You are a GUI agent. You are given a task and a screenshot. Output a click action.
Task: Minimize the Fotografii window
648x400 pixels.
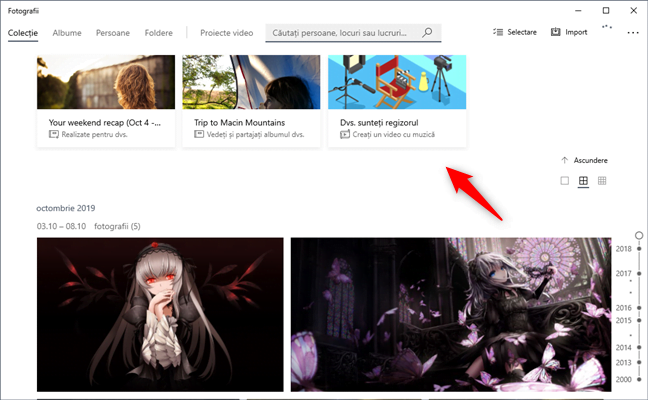(x=578, y=10)
